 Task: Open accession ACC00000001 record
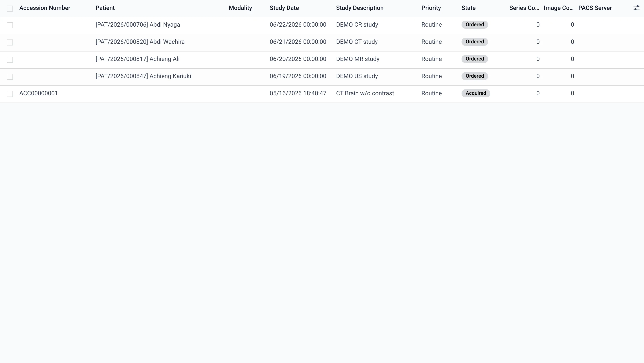point(38,94)
